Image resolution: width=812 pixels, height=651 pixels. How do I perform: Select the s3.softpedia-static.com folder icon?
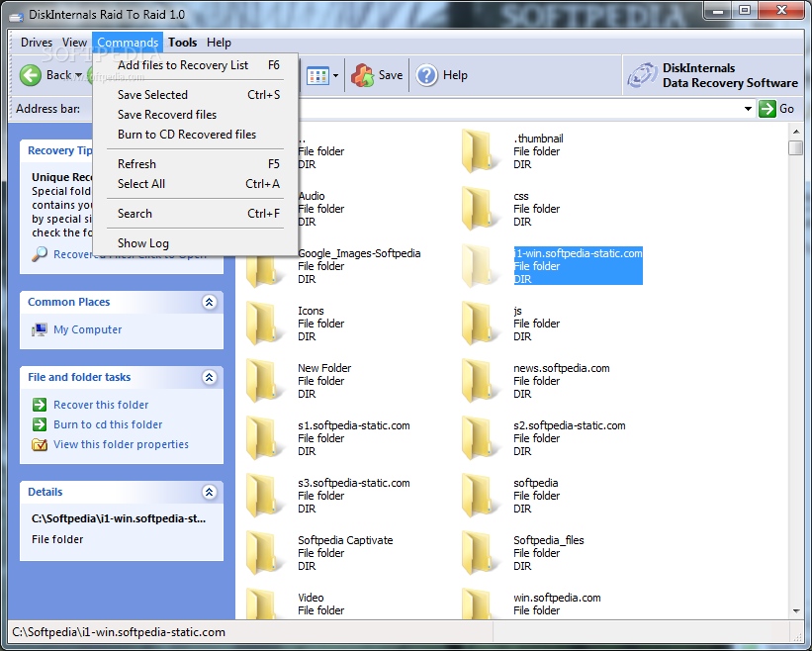point(264,496)
